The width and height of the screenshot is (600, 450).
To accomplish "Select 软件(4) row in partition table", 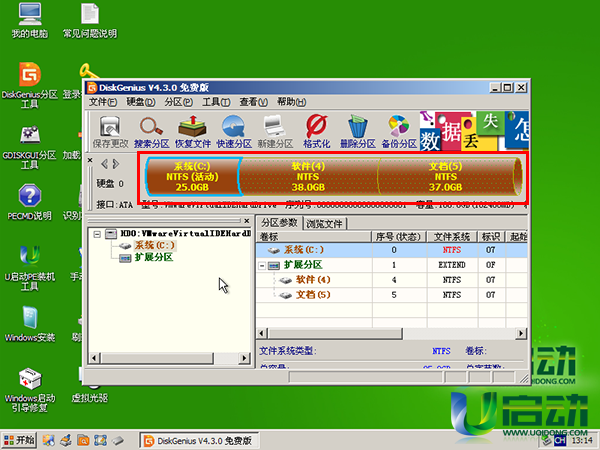I will click(x=391, y=280).
